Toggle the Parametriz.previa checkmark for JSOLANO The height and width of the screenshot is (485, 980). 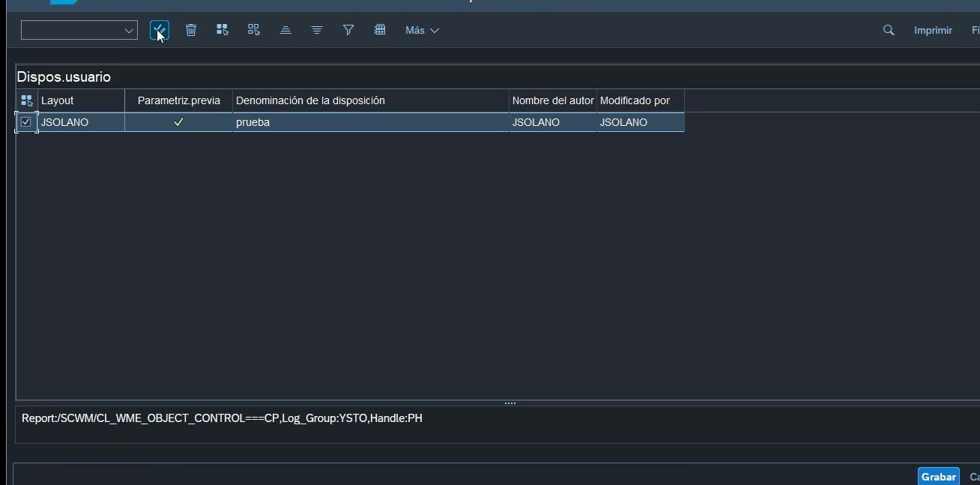tap(178, 122)
